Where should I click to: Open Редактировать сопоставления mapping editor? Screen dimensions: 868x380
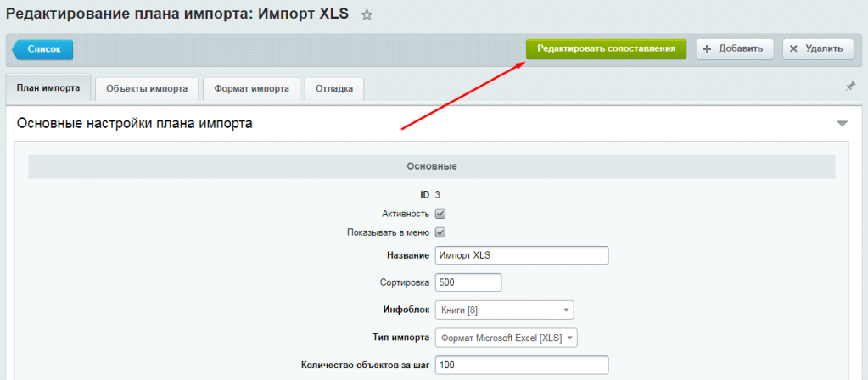point(606,48)
